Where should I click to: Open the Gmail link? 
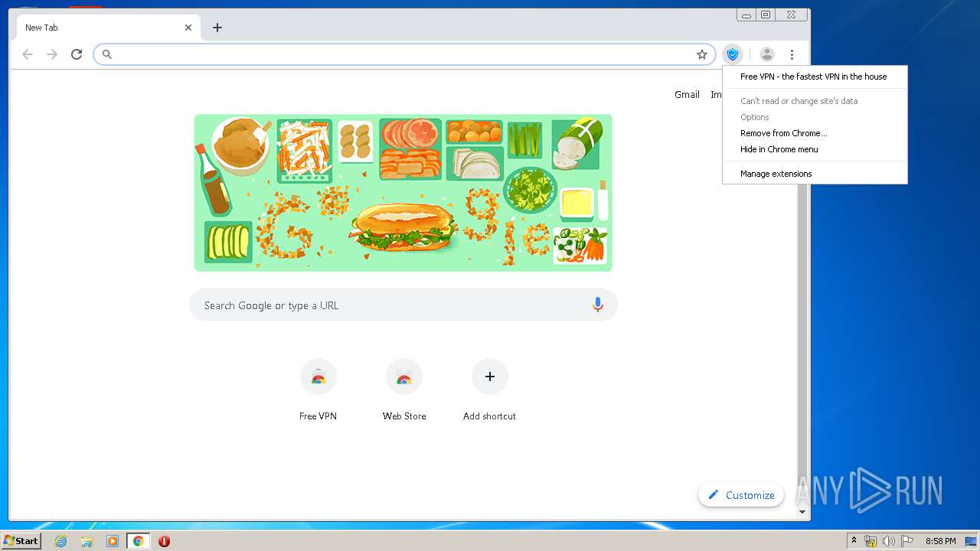pos(687,95)
